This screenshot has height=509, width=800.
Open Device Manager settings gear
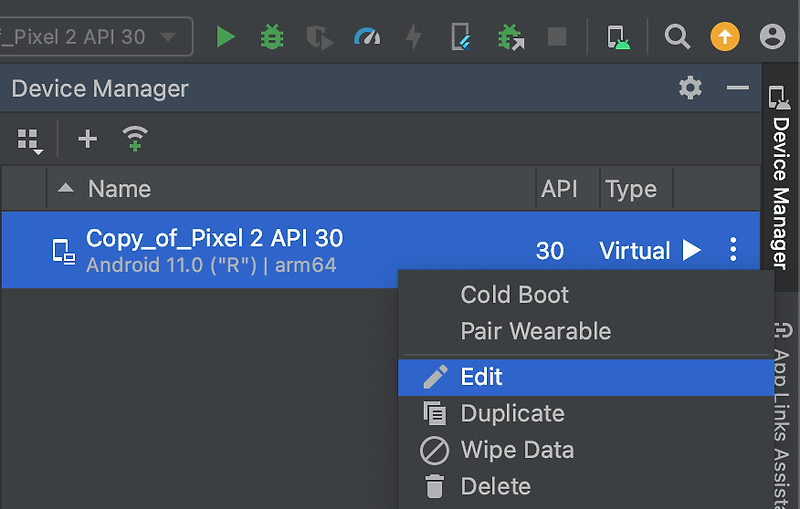[x=690, y=88]
